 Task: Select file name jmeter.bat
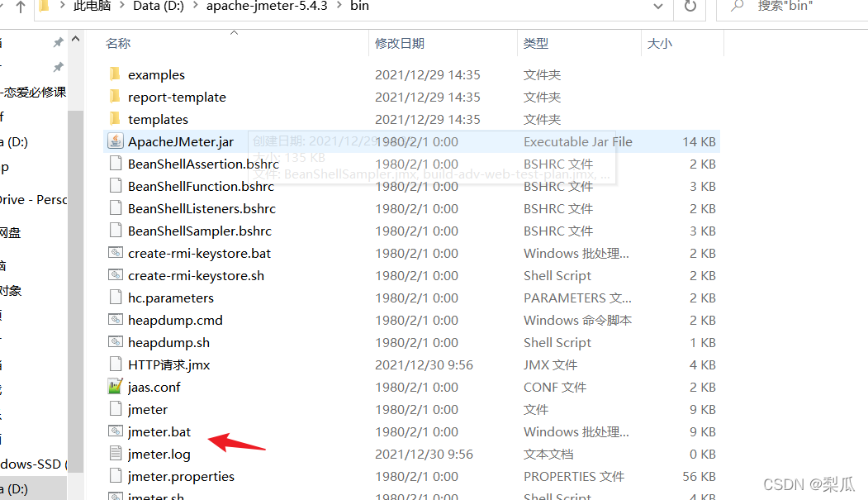159,432
